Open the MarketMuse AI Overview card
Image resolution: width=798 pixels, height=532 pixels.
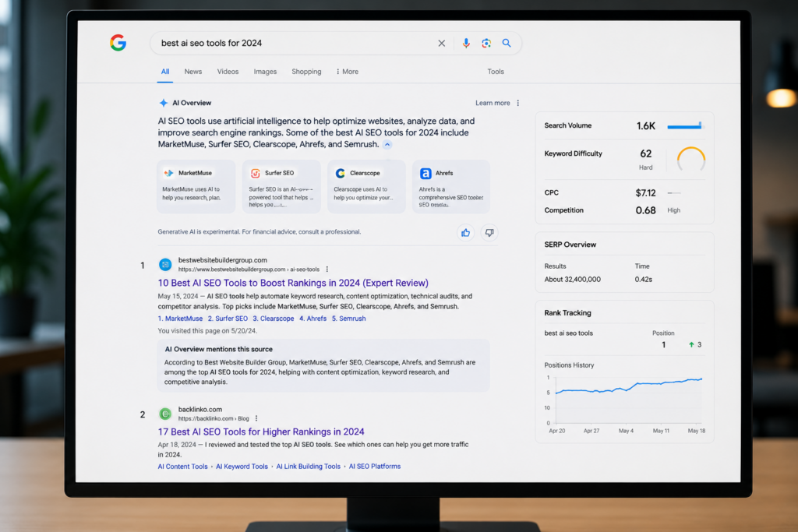196,187
